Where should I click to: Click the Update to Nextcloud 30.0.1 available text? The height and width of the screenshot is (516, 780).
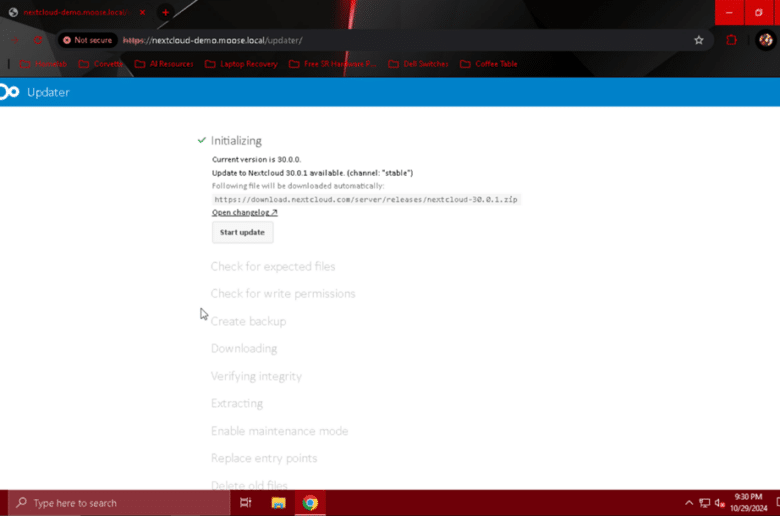point(312,173)
